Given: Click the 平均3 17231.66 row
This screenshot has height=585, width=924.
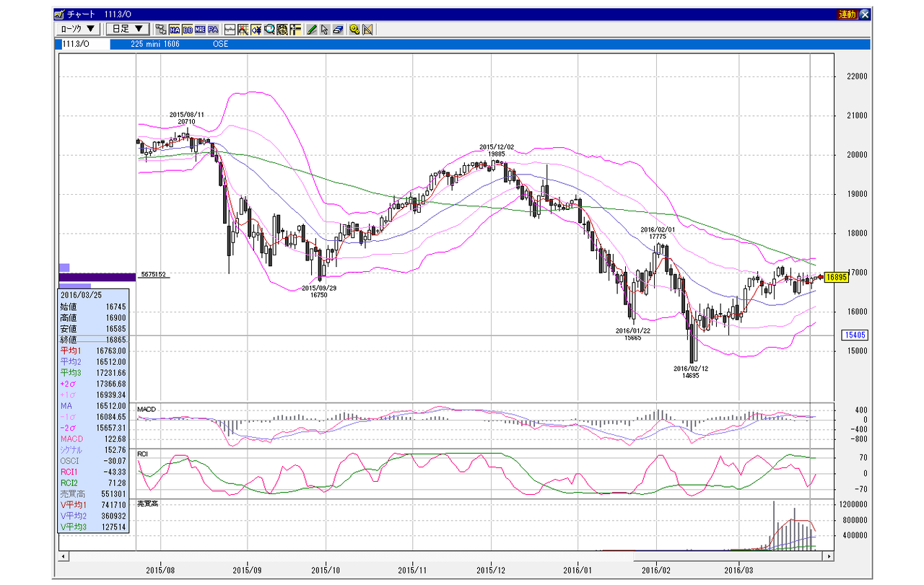Looking at the screenshot, I should [x=93, y=372].
